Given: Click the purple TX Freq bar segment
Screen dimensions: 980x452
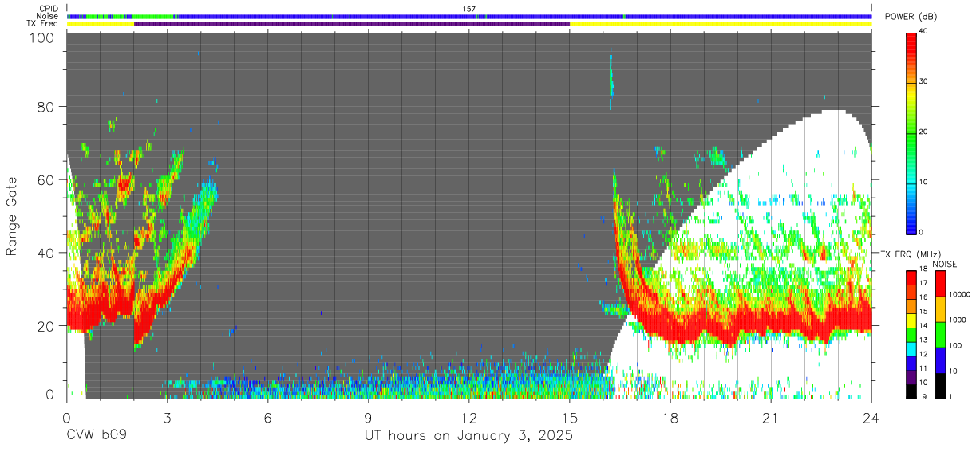Looking at the screenshot, I should 352,24.
